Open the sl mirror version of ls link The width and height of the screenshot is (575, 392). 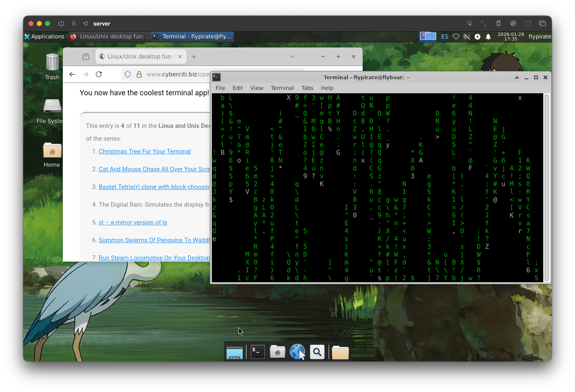133,222
